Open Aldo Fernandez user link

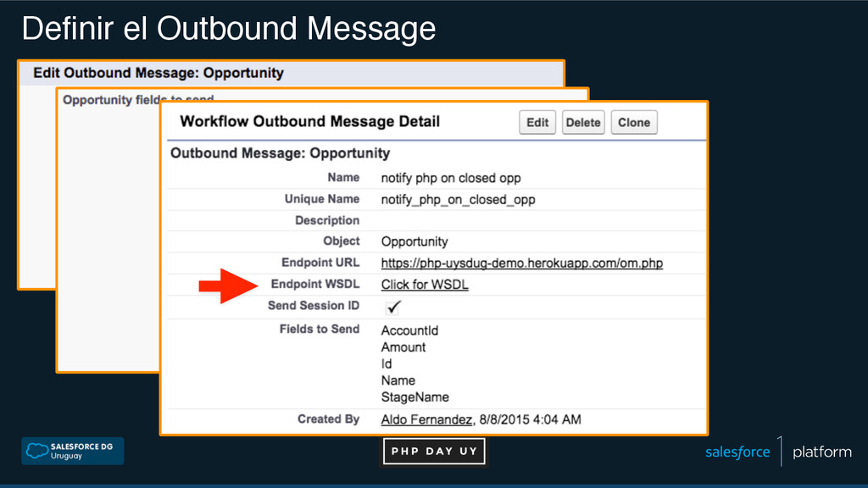[426, 419]
